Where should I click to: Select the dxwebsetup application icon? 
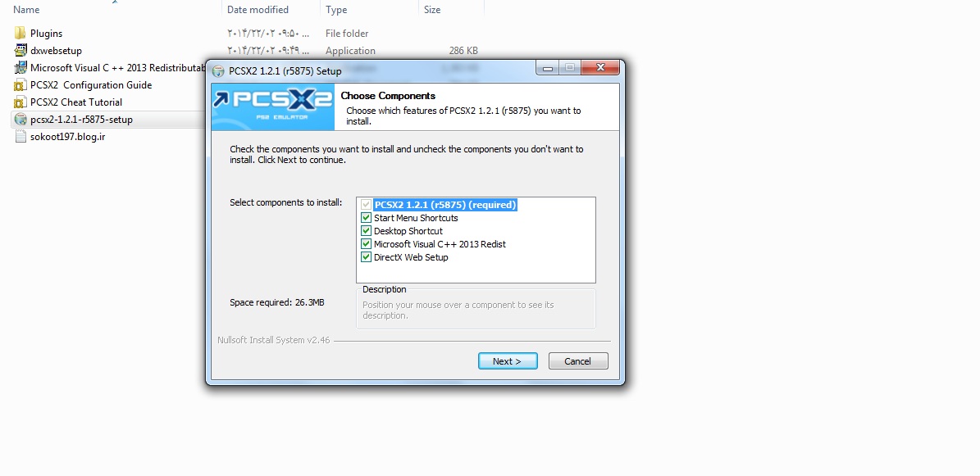20,51
